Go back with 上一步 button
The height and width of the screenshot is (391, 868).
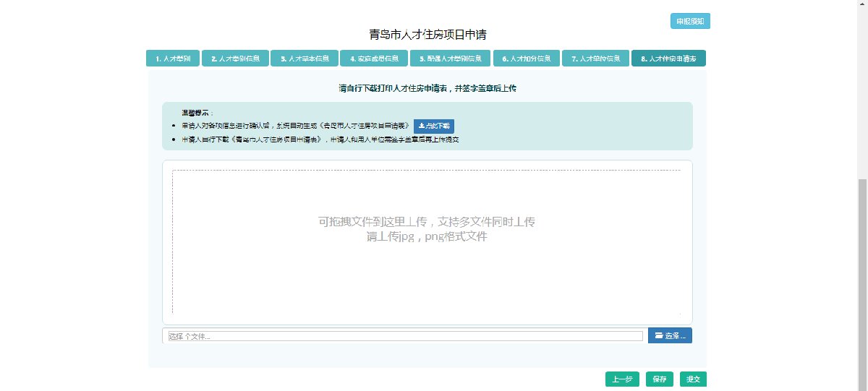point(622,379)
